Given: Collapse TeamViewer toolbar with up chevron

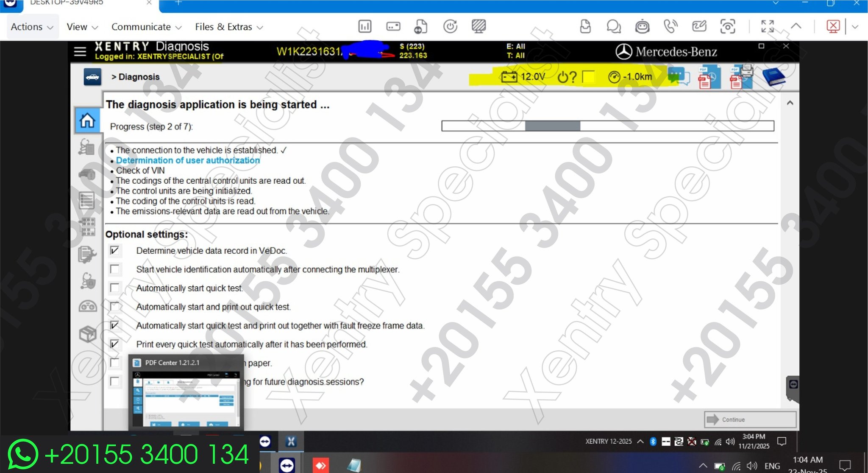Looking at the screenshot, I should pyautogui.click(x=796, y=26).
